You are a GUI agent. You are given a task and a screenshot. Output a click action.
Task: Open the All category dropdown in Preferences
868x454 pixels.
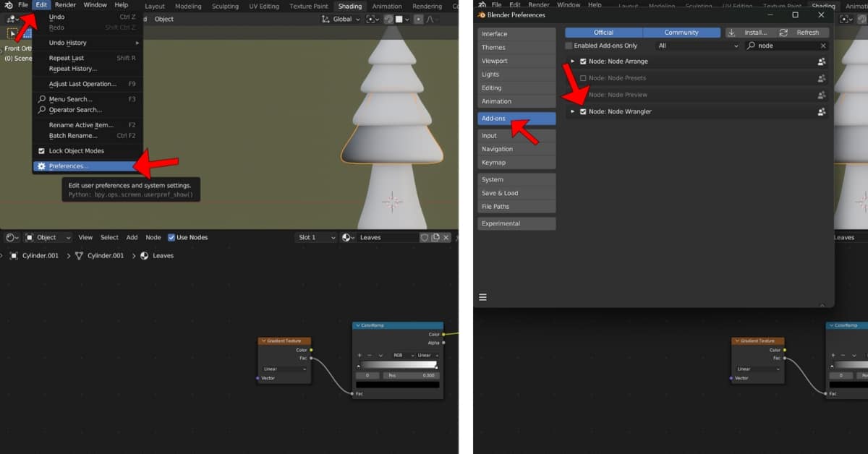point(698,46)
